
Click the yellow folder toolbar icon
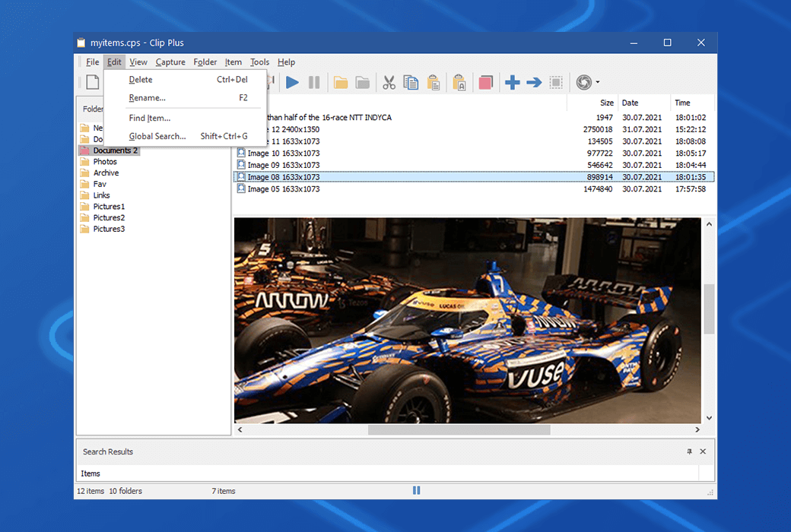tap(341, 82)
